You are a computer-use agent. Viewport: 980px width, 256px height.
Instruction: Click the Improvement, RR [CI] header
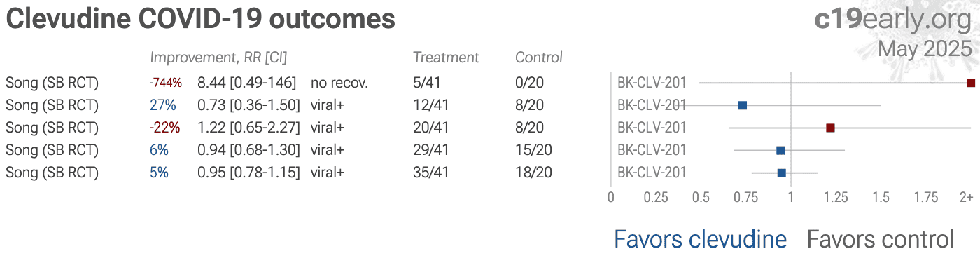pyautogui.click(x=219, y=58)
